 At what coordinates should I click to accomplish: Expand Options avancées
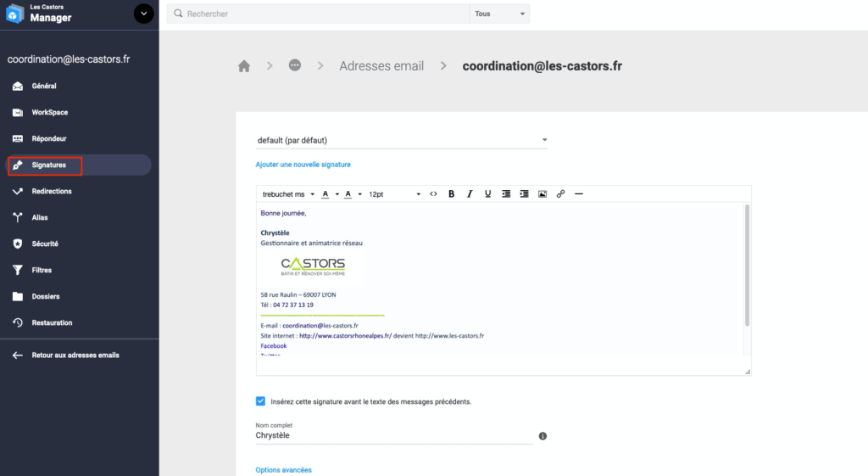[283, 470]
